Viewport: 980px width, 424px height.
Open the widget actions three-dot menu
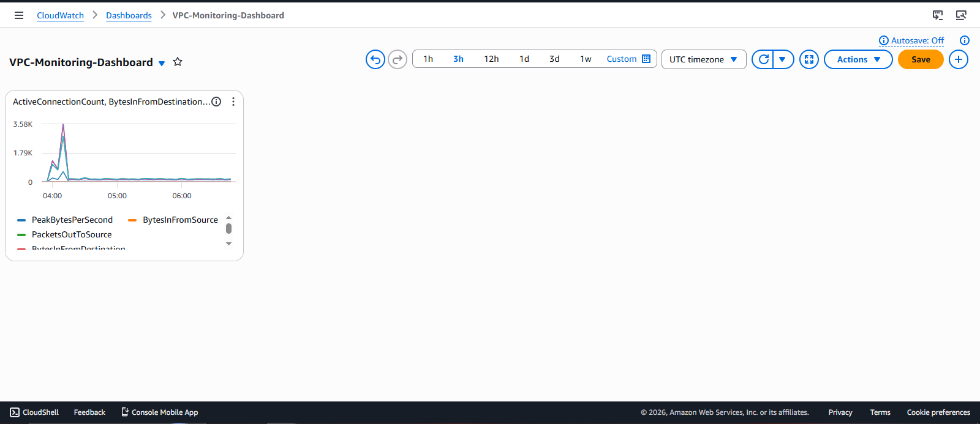233,102
